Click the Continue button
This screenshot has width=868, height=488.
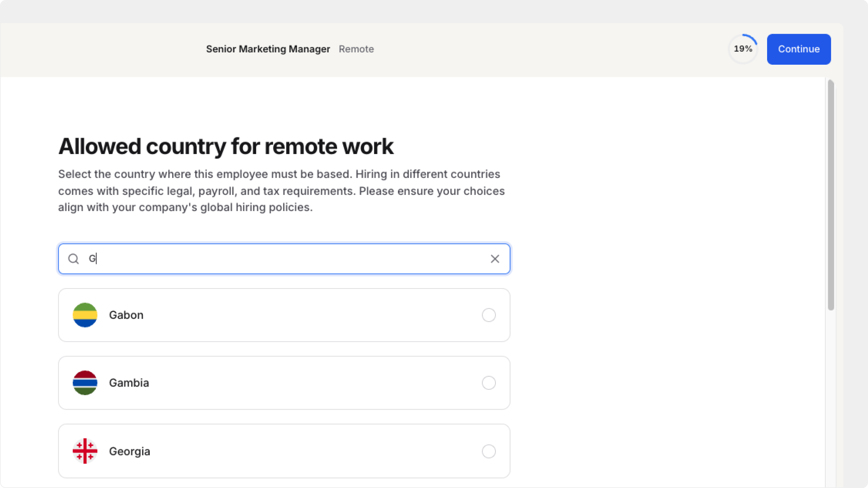799,49
